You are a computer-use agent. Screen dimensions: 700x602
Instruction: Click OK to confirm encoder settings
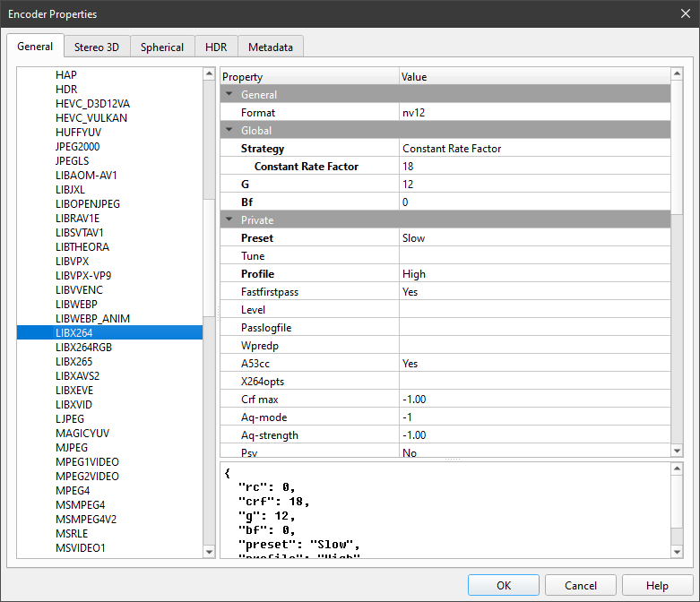click(504, 585)
